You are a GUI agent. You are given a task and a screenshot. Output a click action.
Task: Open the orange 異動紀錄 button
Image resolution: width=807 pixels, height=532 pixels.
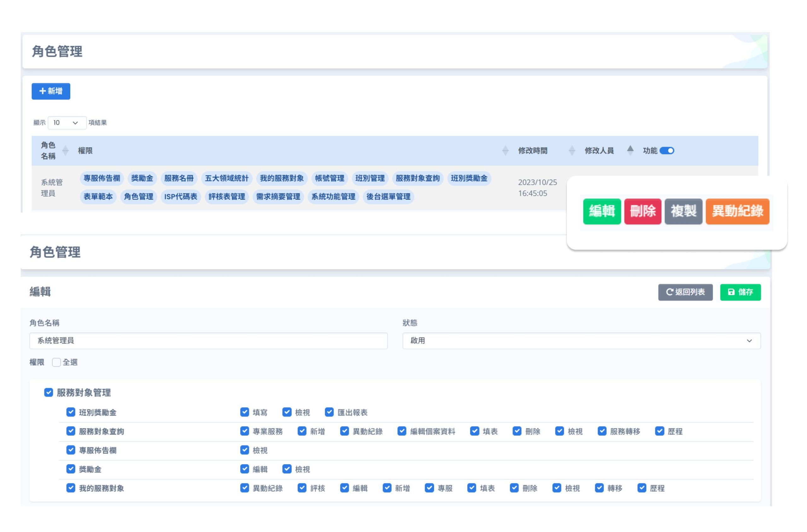point(737,211)
